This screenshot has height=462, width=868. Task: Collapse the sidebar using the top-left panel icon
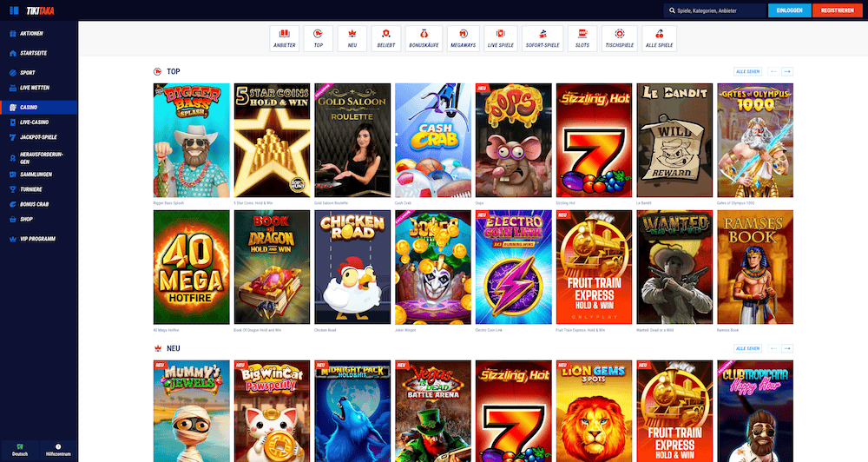(13, 10)
